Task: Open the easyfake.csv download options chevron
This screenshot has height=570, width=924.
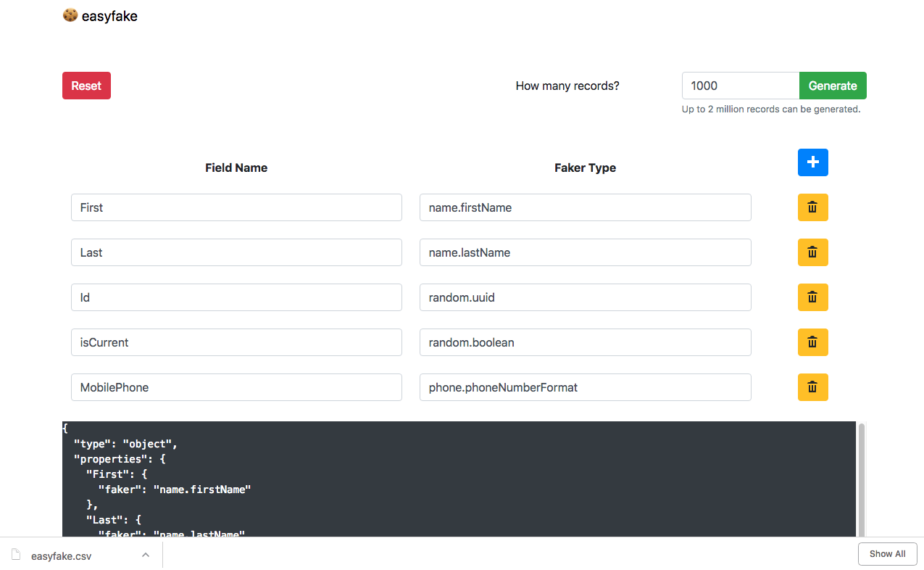Action: 146,555
